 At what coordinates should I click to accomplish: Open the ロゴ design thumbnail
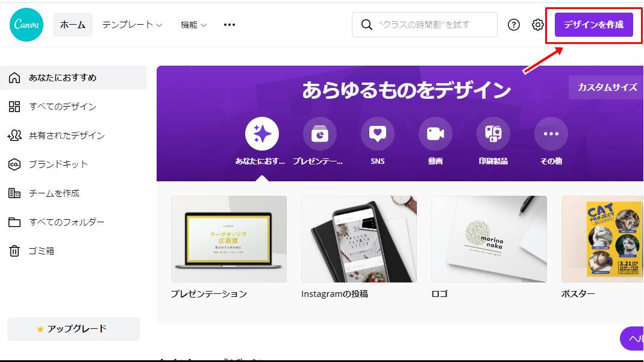coord(489,239)
